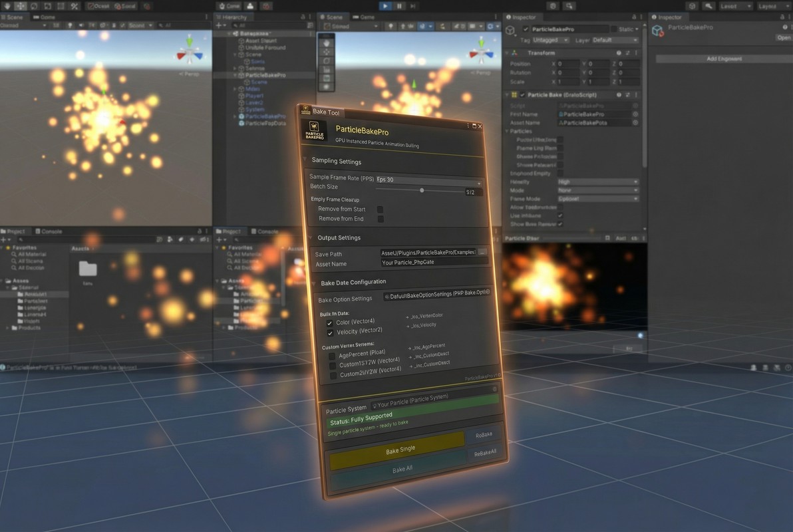793x532 pixels.
Task: Toggle the Remove from Start checkbox
Action: pyautogui.click(x=380, y=208)
